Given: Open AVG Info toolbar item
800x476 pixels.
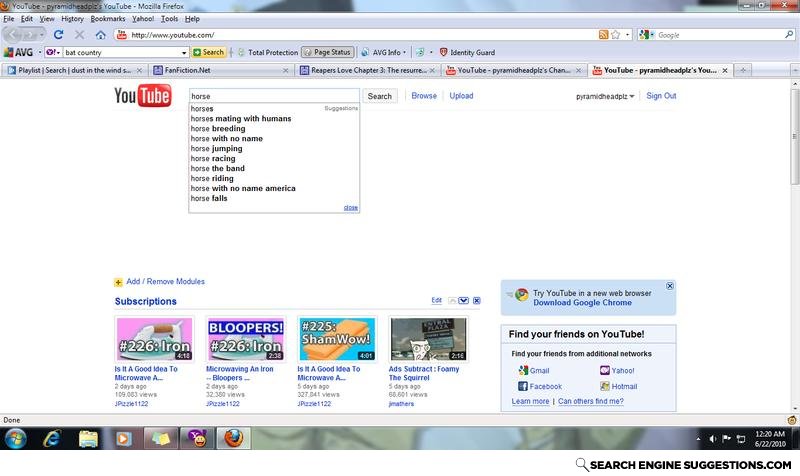Looking at the screenshot, I should point(383,52).
